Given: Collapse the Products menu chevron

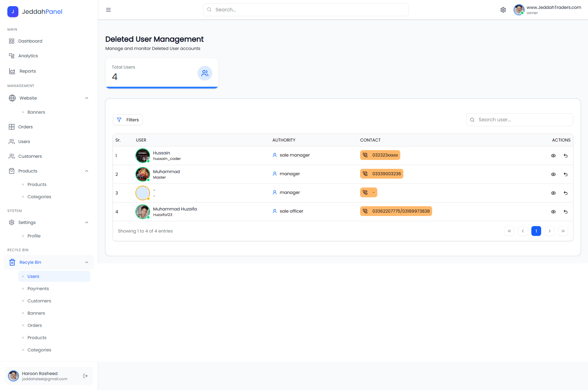Looking at the screenshot, I should pos(87,171).
